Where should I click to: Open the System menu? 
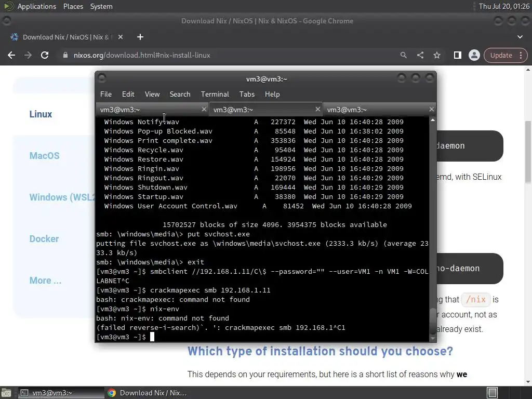pos(101,6)
